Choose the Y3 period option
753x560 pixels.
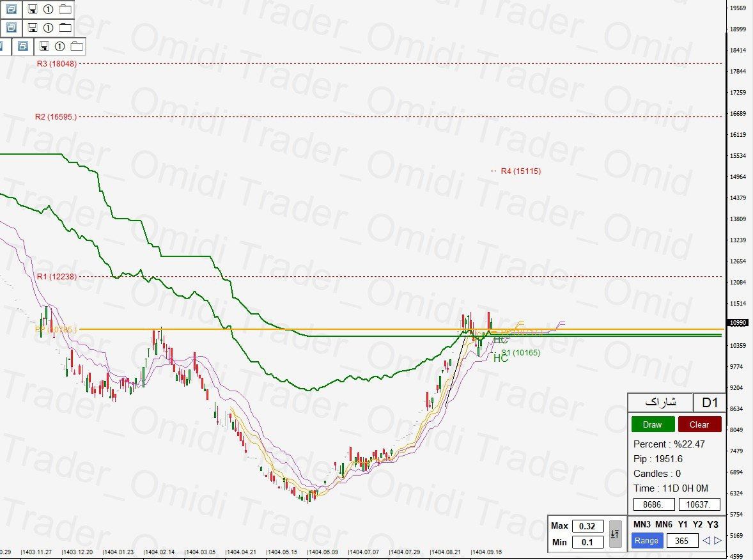pyautogui.click(x=712, y=524)
